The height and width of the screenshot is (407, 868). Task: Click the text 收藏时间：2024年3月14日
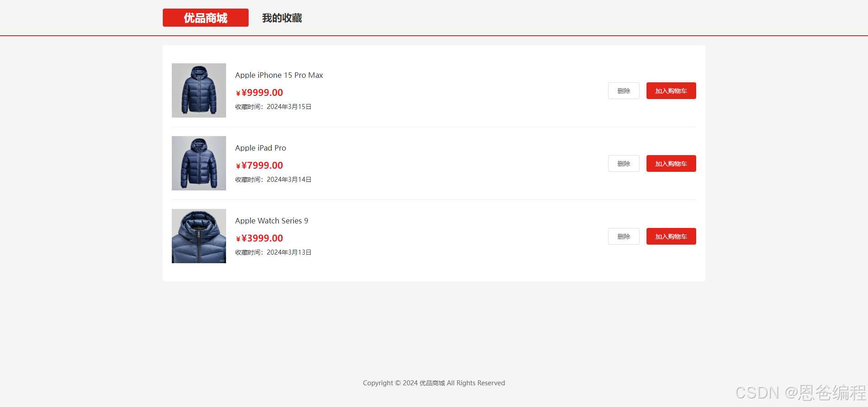tap(273, 180)
